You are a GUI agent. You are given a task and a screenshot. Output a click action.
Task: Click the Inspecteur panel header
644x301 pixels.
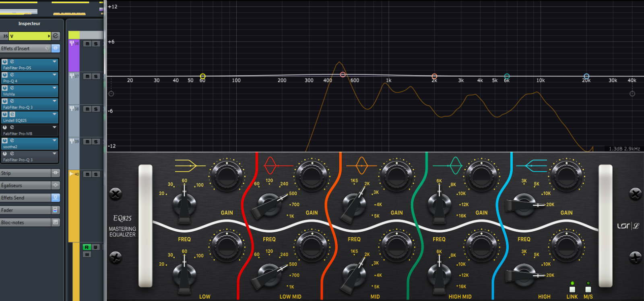pyautogui.click(x=29, y=24)
